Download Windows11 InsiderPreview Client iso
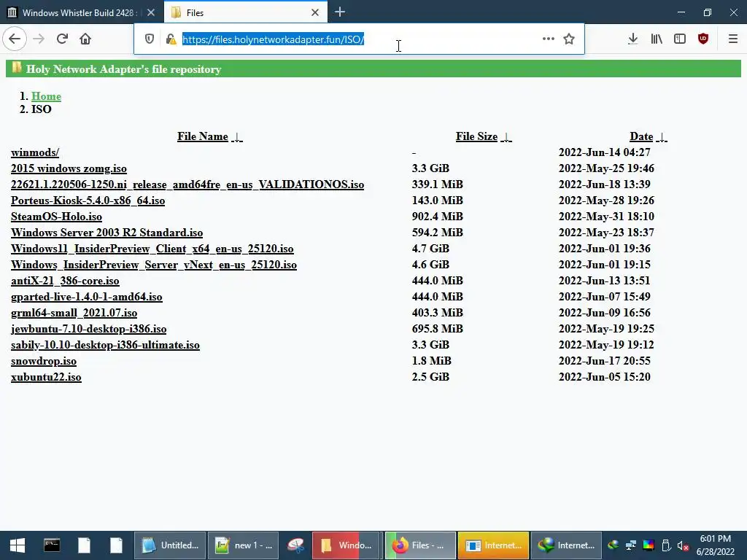The height and width of the screenshot is (560, 747). (x=152, y=249)
